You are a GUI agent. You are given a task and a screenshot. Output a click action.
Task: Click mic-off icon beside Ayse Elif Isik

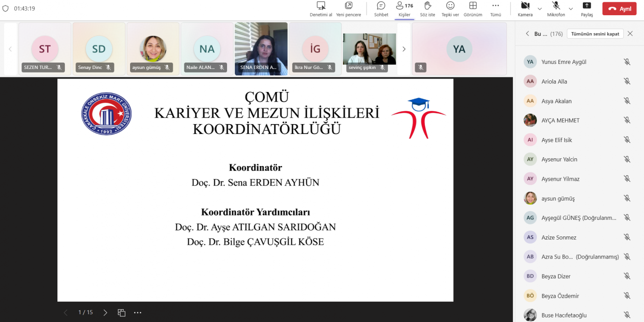tap(627, 140)
